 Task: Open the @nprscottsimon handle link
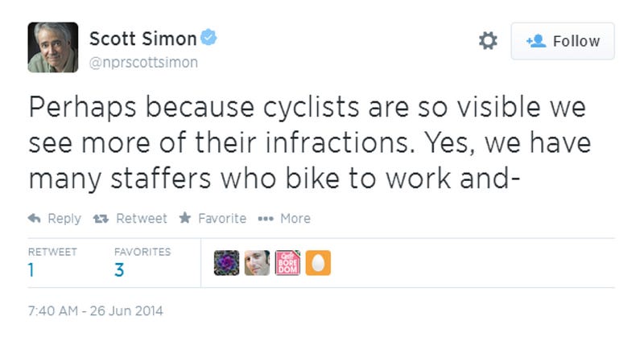(x=144, y=63)
